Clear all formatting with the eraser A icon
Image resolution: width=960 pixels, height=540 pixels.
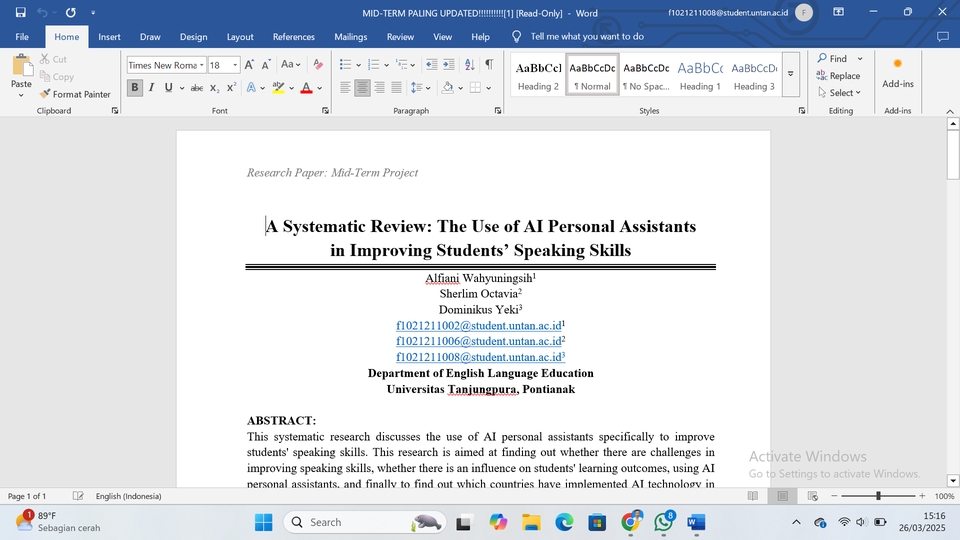point(318,64)
